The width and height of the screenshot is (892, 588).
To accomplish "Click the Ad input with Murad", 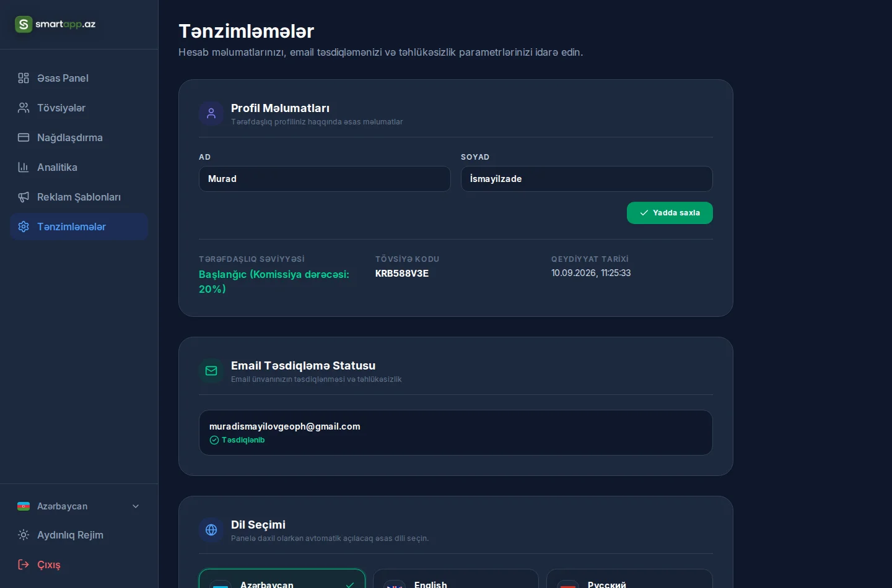I will point(325,179).
